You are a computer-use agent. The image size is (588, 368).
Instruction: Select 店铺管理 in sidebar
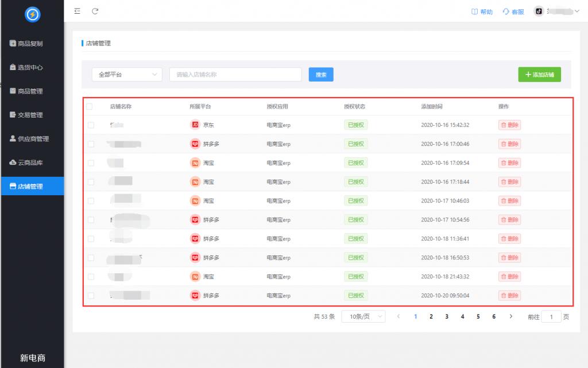(32, 186)
